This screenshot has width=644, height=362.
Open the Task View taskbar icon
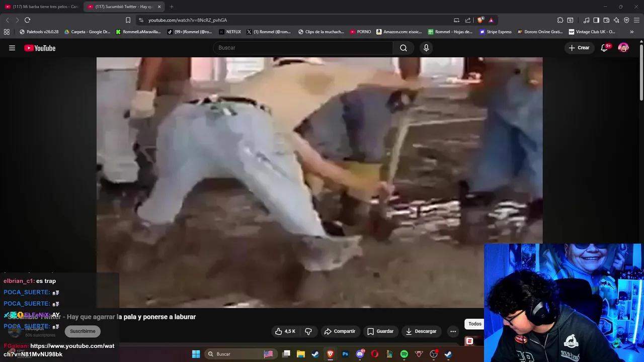[286, 354]
